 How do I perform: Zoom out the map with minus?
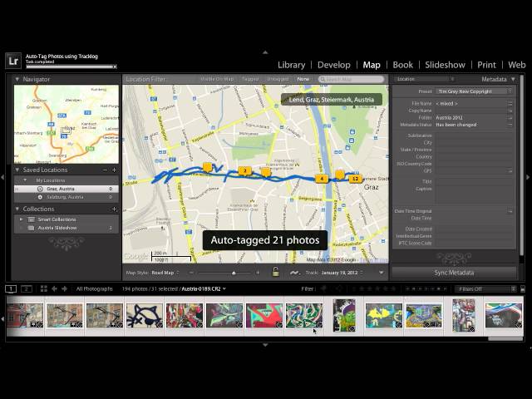click(x=191, y=273)
